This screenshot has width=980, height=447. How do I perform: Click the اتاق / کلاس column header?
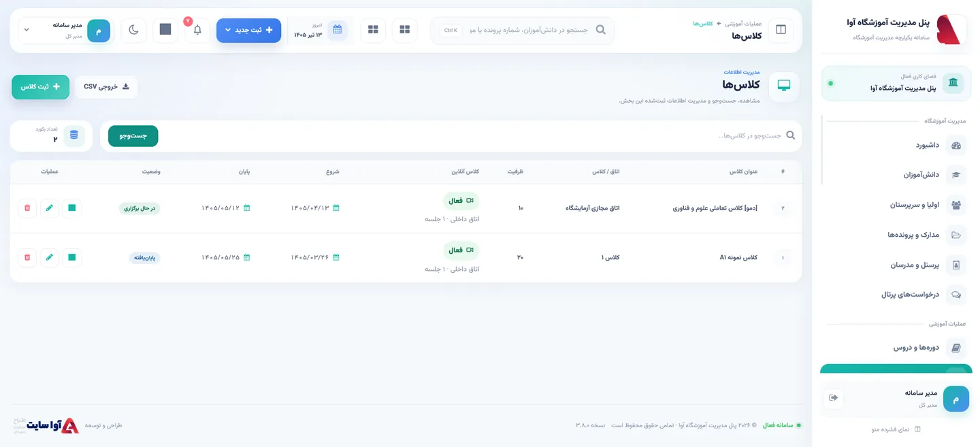(606, 171)
